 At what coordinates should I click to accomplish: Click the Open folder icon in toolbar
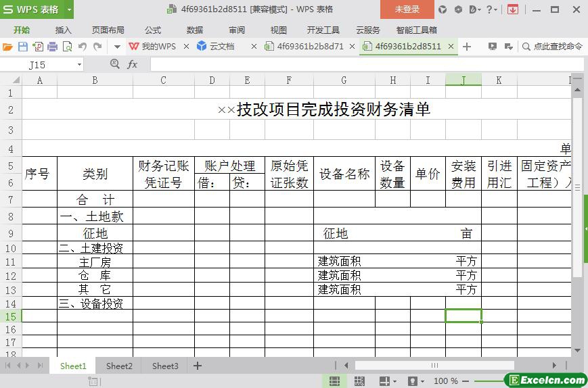7,47
